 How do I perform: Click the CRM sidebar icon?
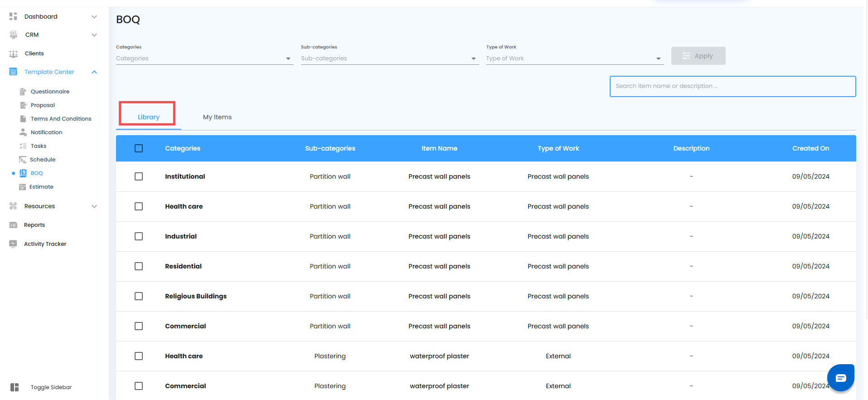(x=14, y=35)
